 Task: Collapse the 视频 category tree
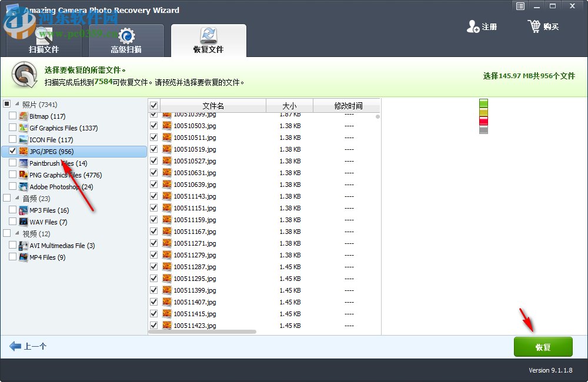16,233
